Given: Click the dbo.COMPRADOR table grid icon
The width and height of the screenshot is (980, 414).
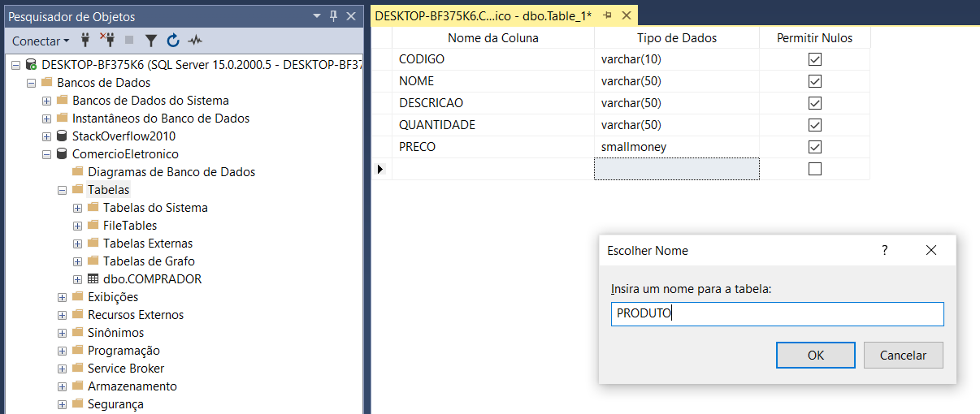Looking at the screenshot, I should [x=93, y=278].
